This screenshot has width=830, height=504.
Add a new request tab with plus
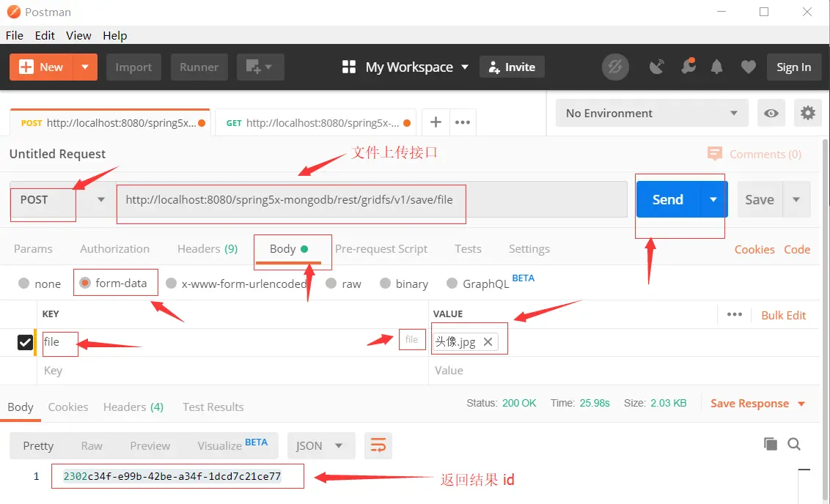point(436,122)
